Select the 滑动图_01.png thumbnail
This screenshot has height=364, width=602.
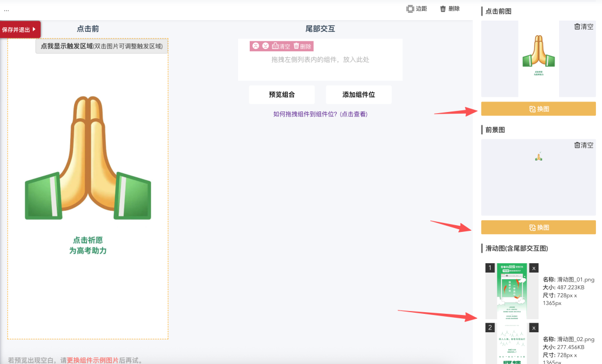pyautogui.click(x=512, y=291)
